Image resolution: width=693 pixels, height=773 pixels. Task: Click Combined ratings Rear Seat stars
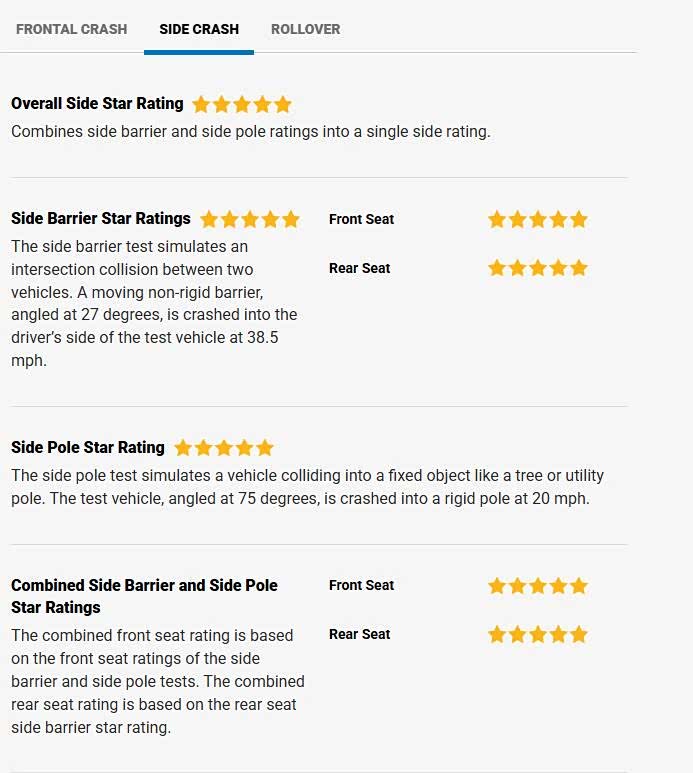537,634
